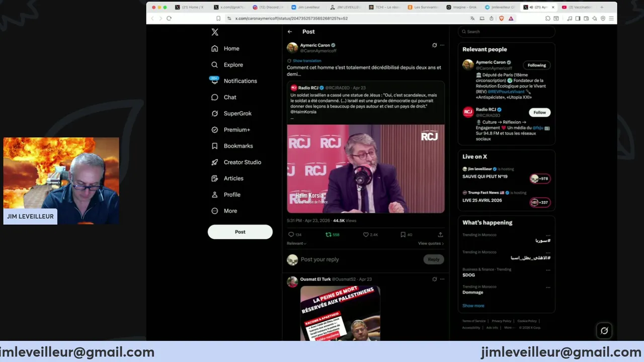
Task: Click the +978 listeners badge
Action: [x=540, y=178]
